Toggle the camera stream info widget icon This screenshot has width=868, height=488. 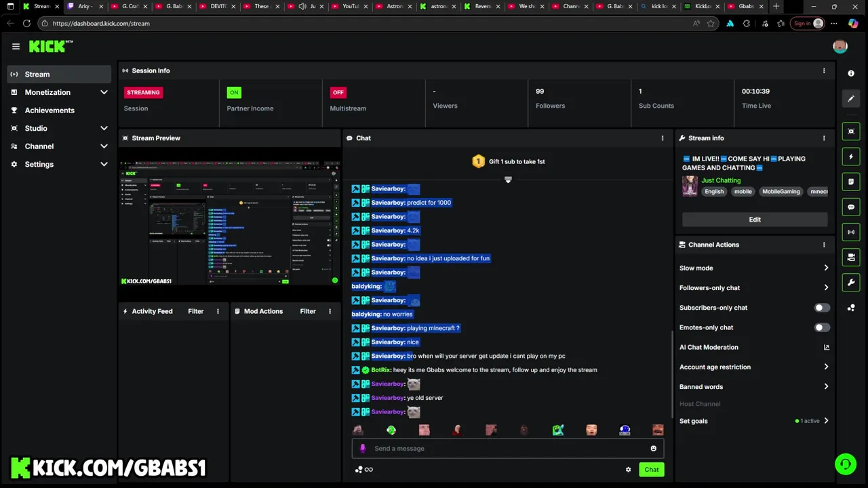851,257
